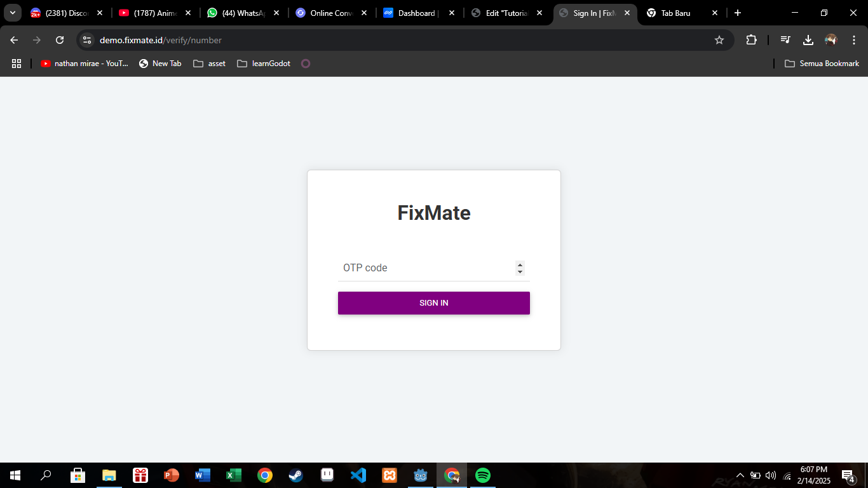
Task: Decrease OTP value with down stepper arrow
Action: pos(520,272)
